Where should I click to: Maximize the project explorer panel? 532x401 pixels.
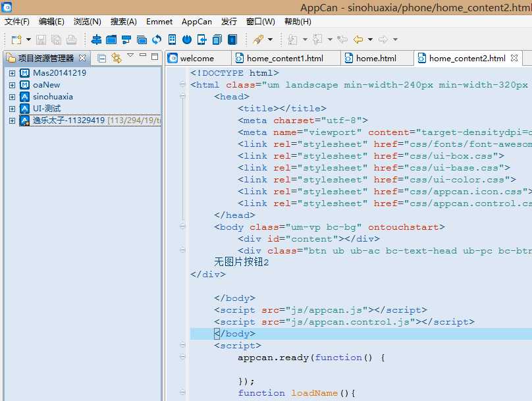pos(155,57)
